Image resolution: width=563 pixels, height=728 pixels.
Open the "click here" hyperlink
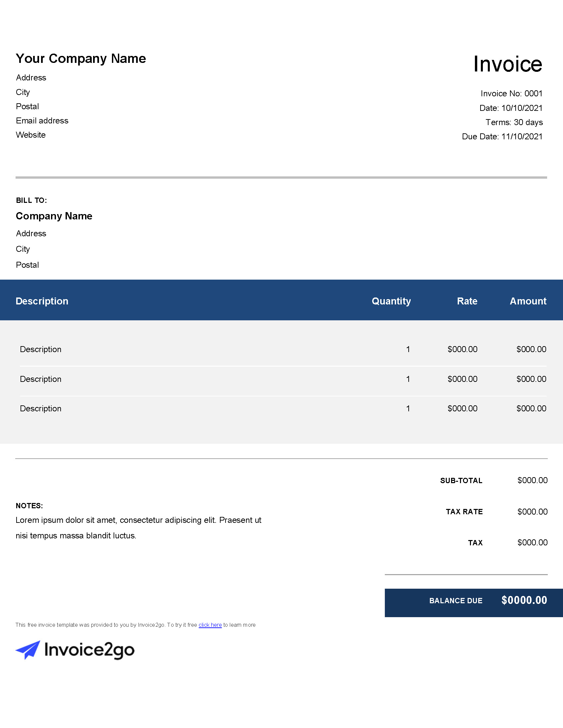(x=210, y=625)
